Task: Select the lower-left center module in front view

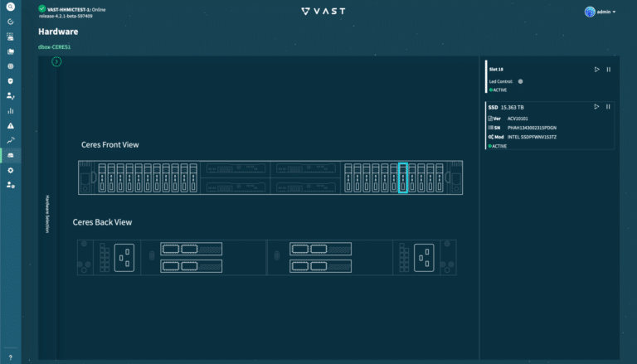Action: point(236,187)
